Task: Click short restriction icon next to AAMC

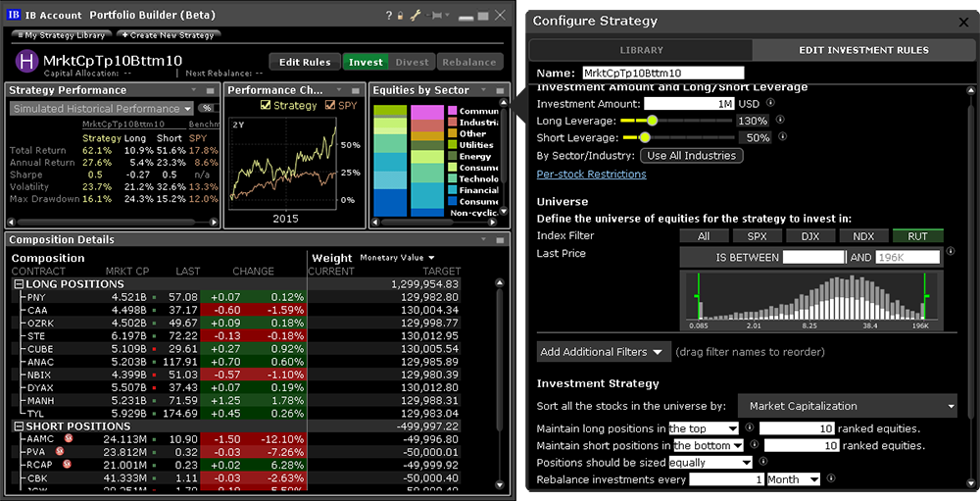Action: point(69,438)
